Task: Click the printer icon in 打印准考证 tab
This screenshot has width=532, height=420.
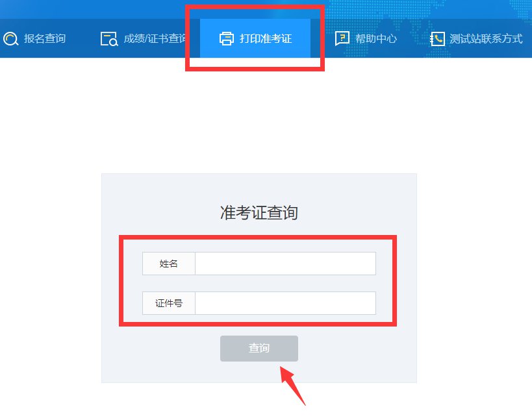Action: pyautogui.click(x=226, y=38)
